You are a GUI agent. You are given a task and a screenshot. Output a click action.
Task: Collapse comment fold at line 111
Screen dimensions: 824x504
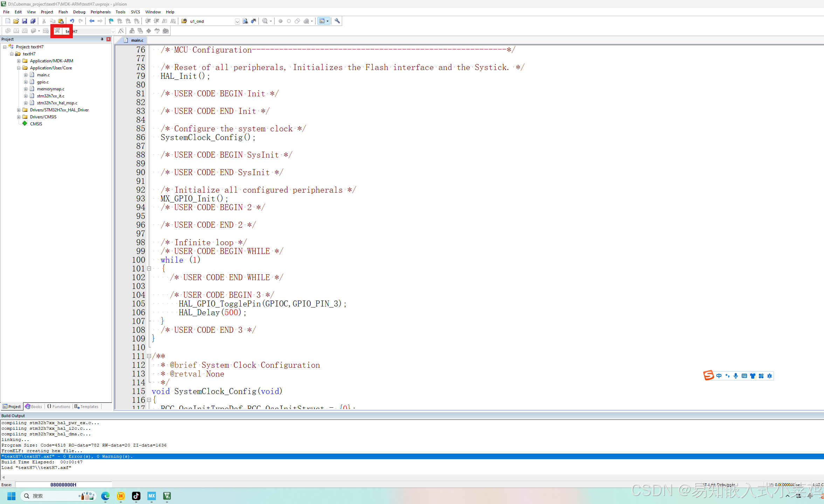coord(149,356)
